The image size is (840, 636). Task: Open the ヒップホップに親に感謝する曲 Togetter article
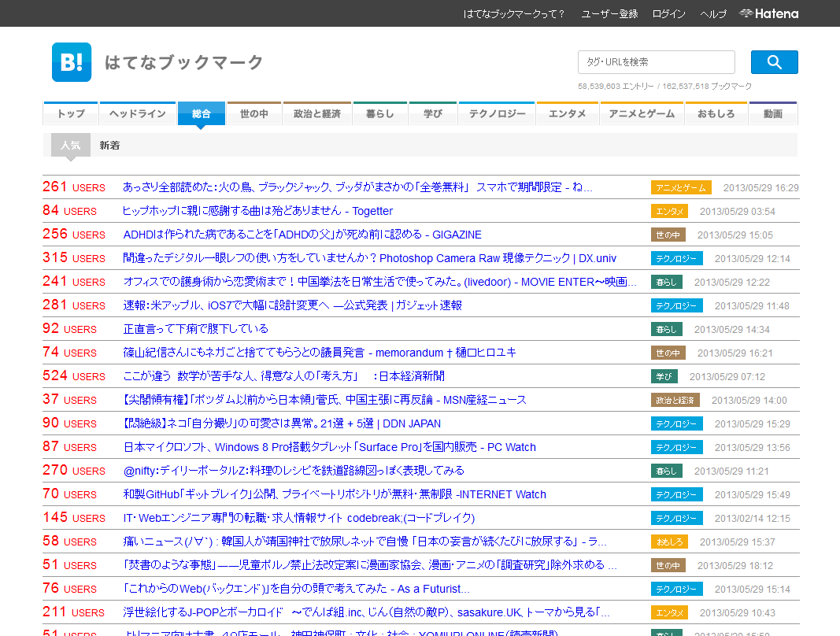(x=257, y=211)
